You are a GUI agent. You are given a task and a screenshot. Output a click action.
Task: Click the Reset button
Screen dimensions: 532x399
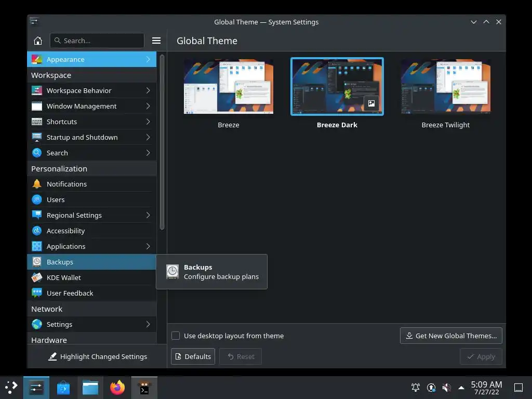(x=241, y=356)
